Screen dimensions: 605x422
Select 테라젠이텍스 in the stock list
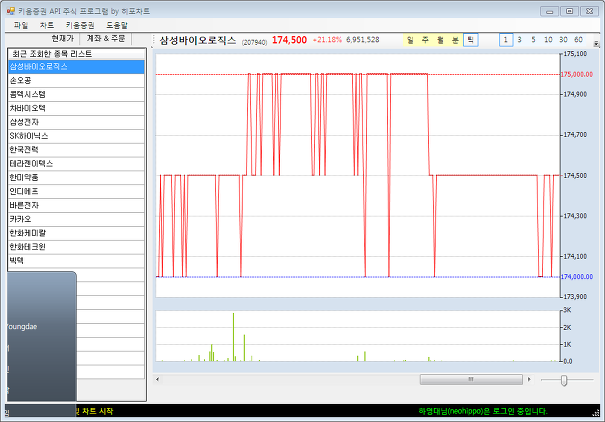click(x=76, y=164)
